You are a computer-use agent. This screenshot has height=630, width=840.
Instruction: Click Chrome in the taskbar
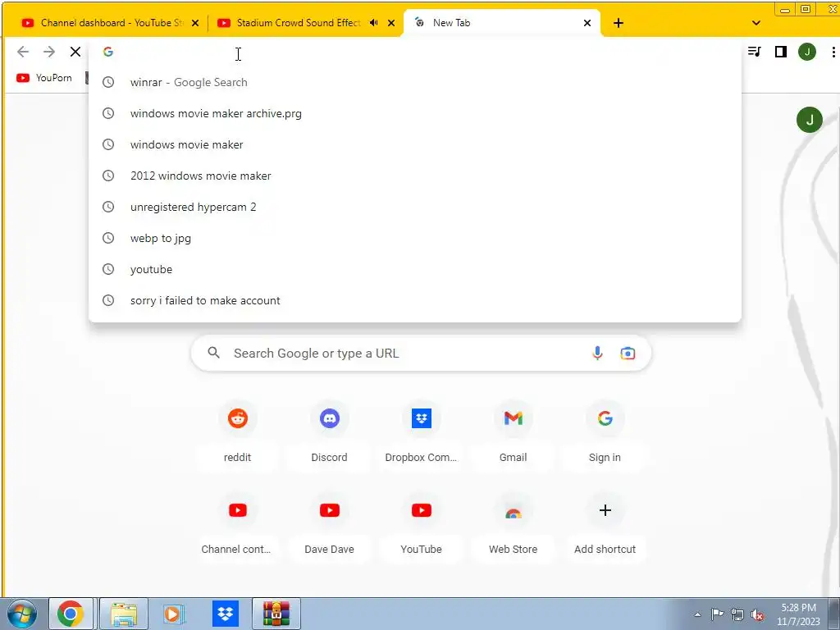pyautogui.click(x=71, y=614)
